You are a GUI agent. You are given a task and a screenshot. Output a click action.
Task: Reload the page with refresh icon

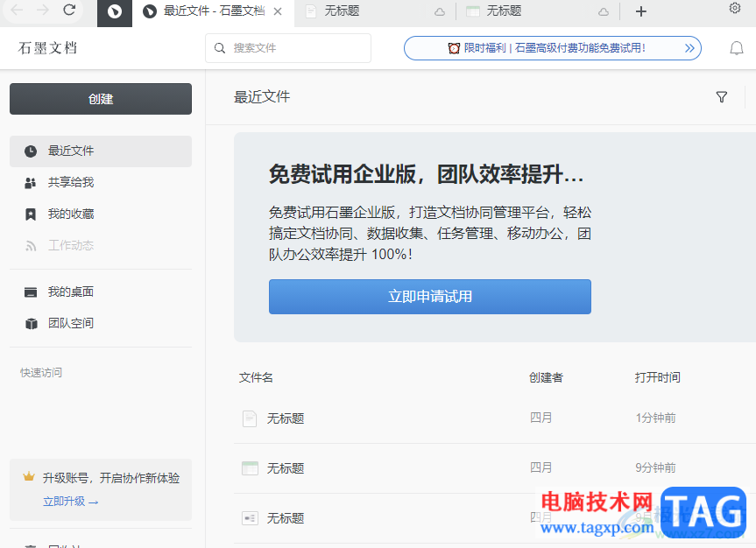69,11
